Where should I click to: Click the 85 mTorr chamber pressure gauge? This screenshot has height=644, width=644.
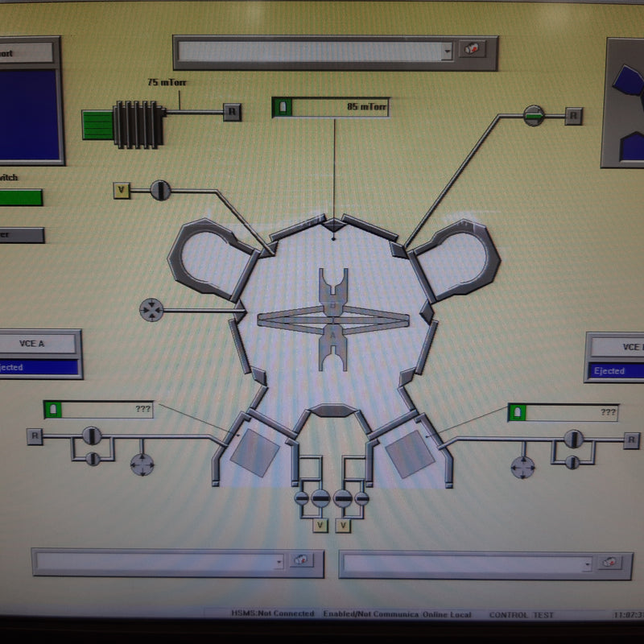330,107
